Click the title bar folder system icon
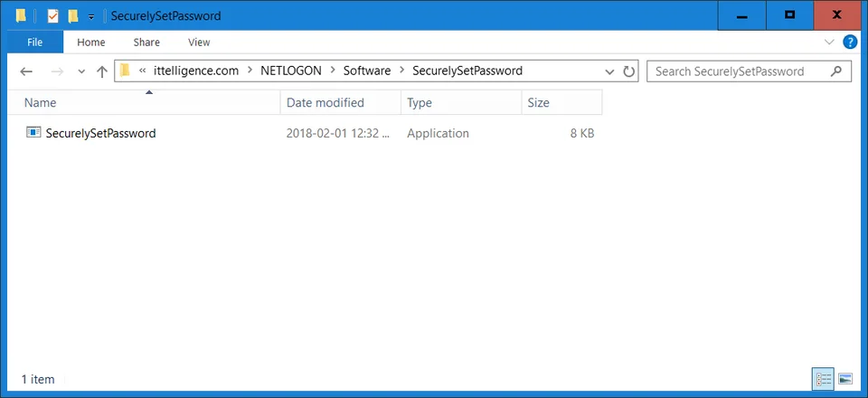The height and width of the screenshot is (398, 868). click(x=21, y=15)
